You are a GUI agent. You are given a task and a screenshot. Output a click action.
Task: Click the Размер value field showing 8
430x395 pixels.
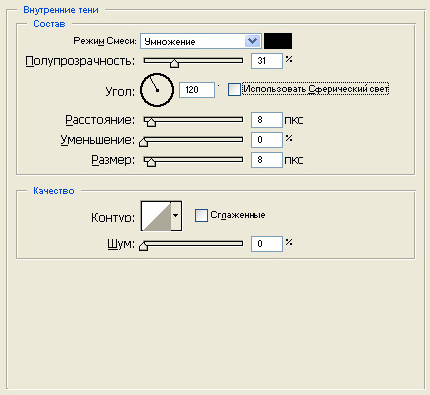[x=267, y=160]
